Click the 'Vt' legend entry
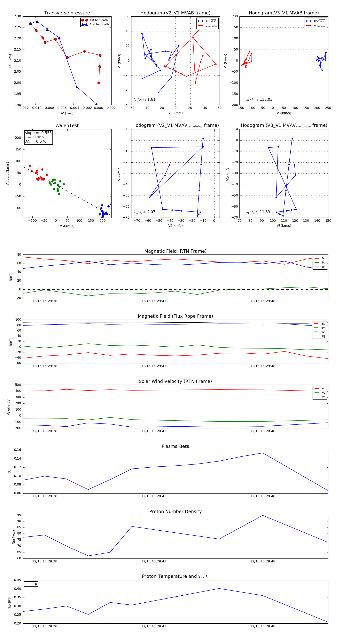 click(320, 393)
